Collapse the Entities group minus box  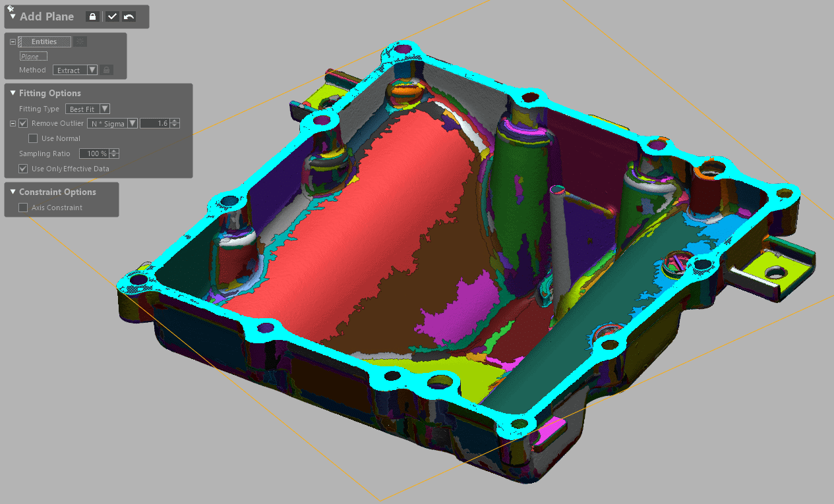click(x=13, y=42)
